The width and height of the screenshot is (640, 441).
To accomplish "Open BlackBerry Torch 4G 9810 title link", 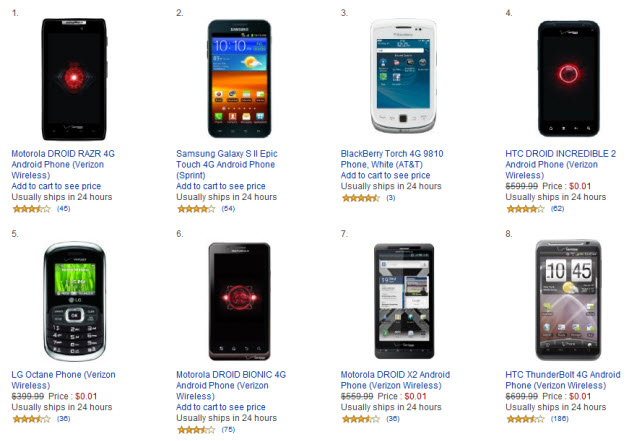I will point(392,159).
